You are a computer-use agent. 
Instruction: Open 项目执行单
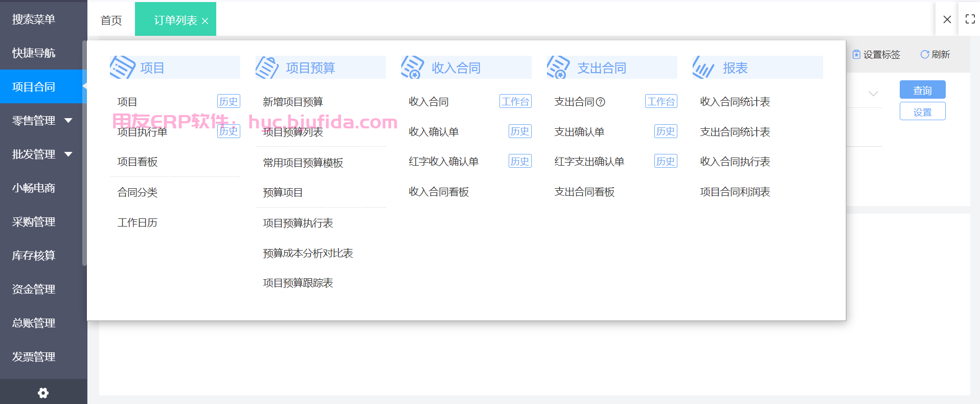click(x=142, y=132)
